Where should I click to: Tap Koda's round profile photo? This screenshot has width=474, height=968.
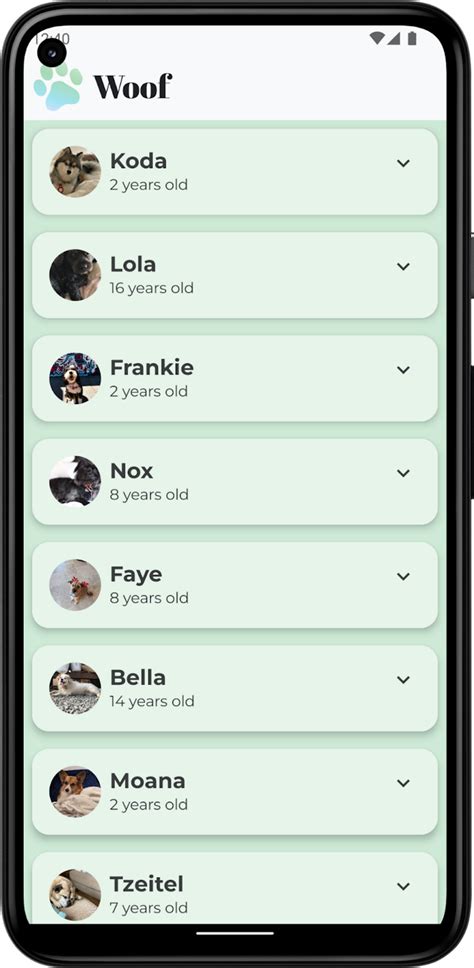tap(75, 172)
